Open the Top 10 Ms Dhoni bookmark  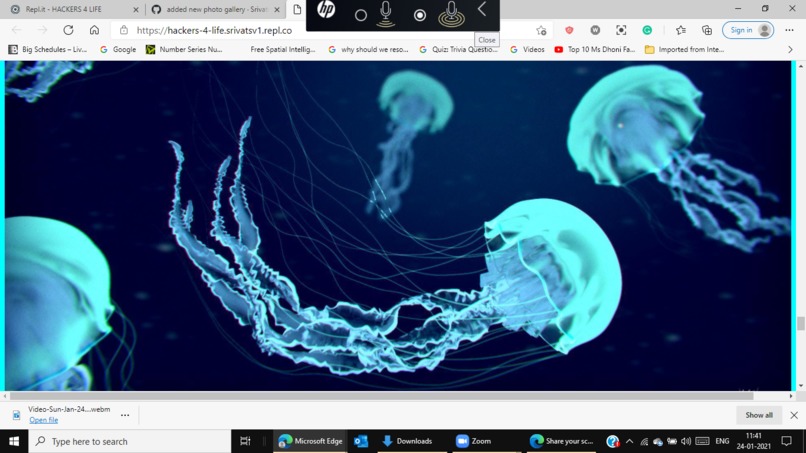(x=595, y=49)
